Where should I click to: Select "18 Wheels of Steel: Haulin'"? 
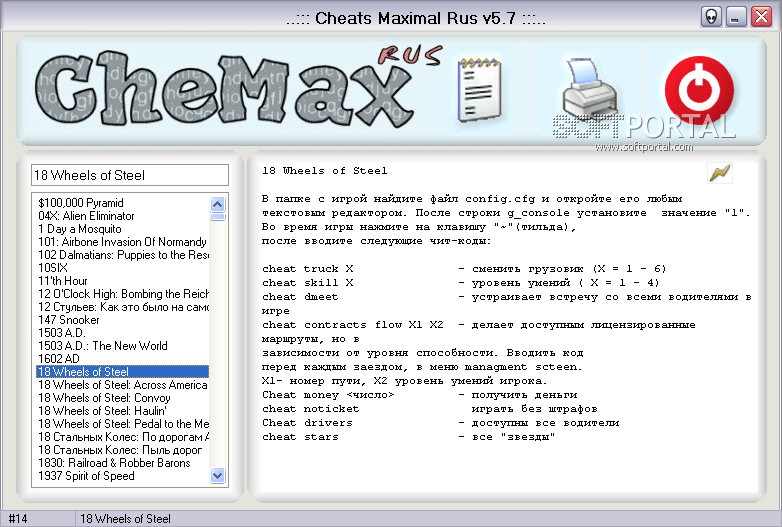click(x=123, y=410)
